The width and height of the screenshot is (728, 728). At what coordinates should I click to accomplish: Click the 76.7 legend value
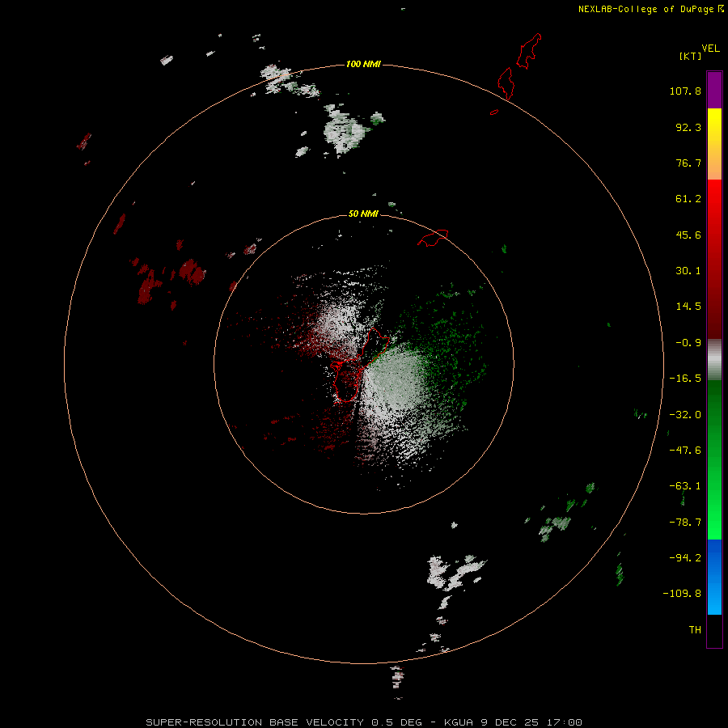(688, 163)
